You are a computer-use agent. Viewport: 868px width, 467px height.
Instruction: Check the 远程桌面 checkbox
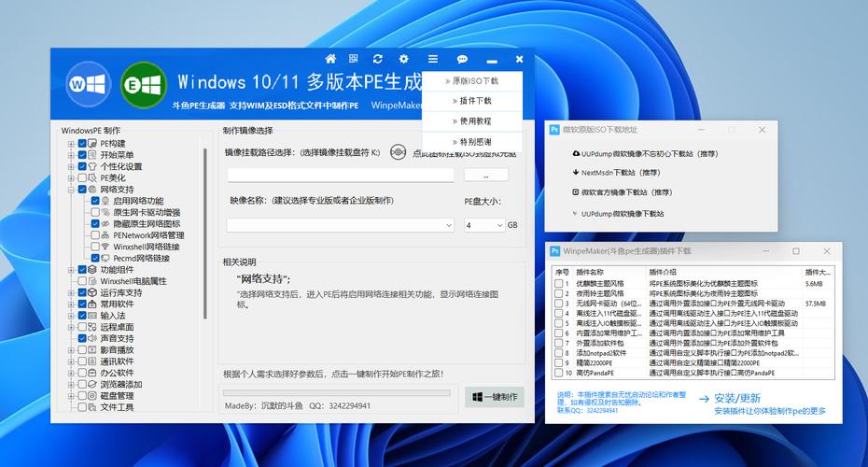82,328
